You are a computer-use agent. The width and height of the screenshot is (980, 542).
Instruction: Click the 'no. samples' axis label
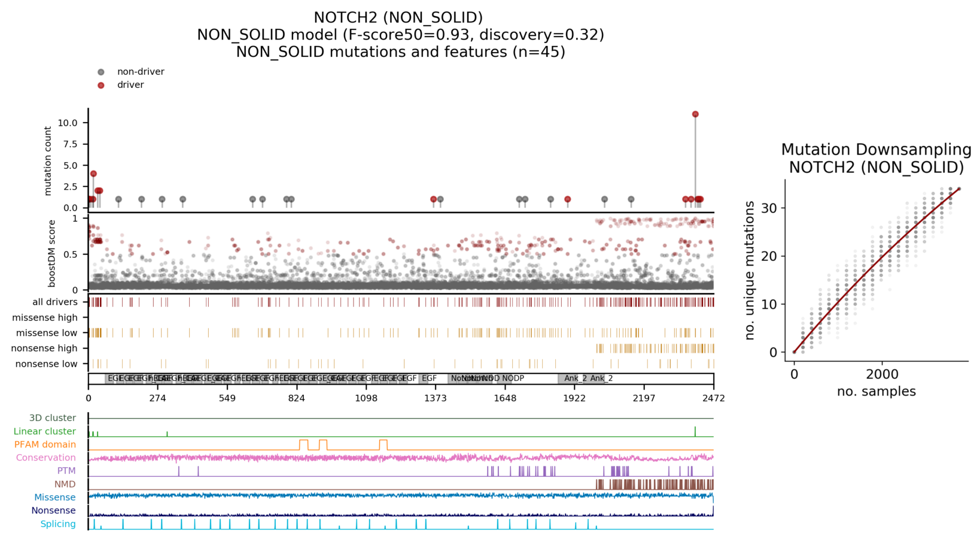tap(876, 391)
